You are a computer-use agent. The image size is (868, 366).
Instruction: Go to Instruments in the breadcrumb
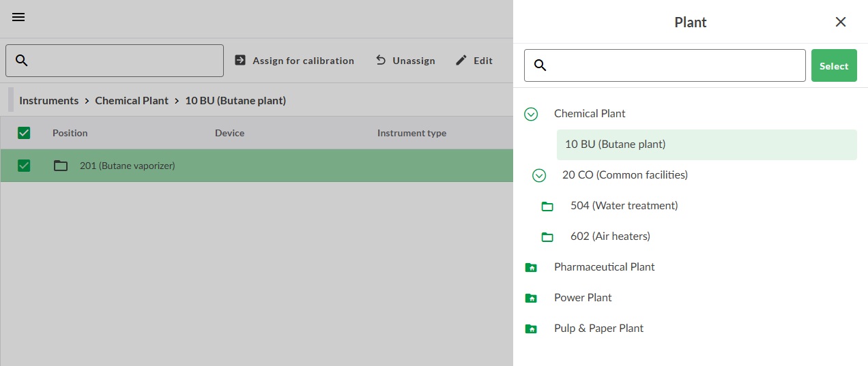pyautogui.click(x=49, y=100)
